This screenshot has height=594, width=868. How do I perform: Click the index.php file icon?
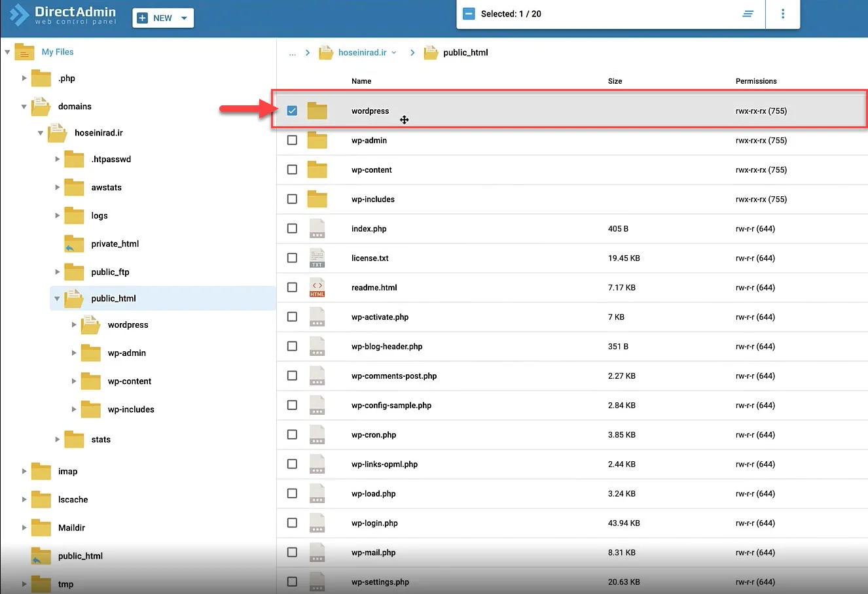(x=317, y=228)
